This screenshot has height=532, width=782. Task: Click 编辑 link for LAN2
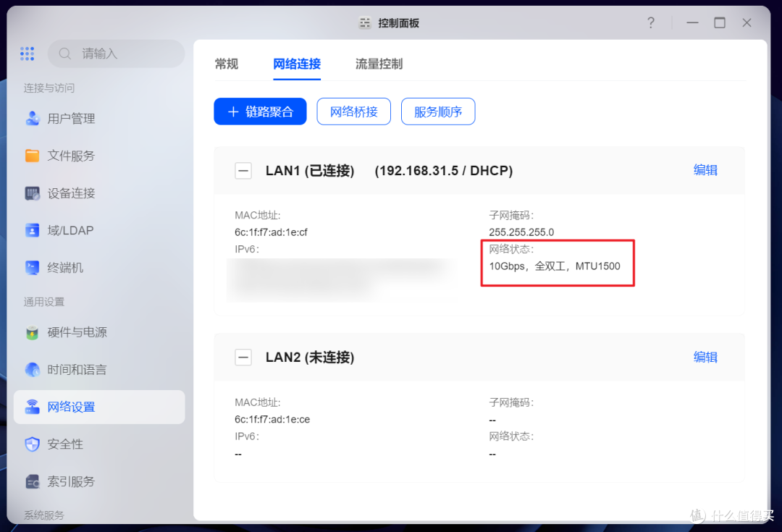705,357
